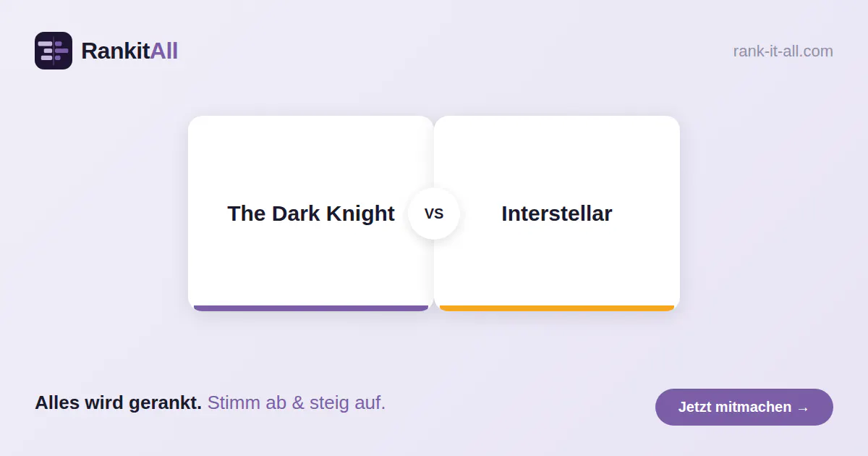Click the arrow inside Jetzt mitmachen button
Screen dimensions: 868x456
point(803,408)
